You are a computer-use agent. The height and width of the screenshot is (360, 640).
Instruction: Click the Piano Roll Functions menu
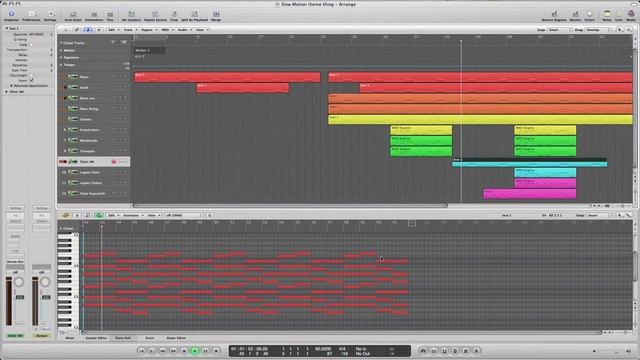pos(133,215)
